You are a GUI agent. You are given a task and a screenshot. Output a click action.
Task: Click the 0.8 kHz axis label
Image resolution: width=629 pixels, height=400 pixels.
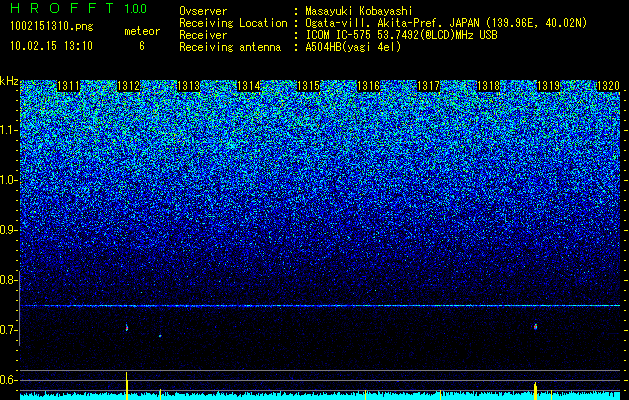pos(8,280)
